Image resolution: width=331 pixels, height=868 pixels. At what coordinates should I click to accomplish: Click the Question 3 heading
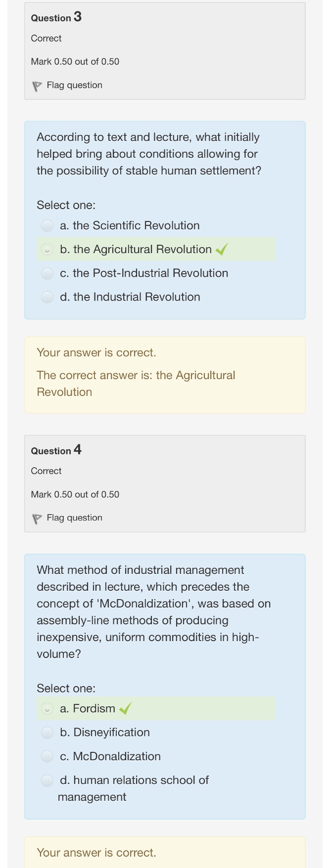tap(56, 17)
